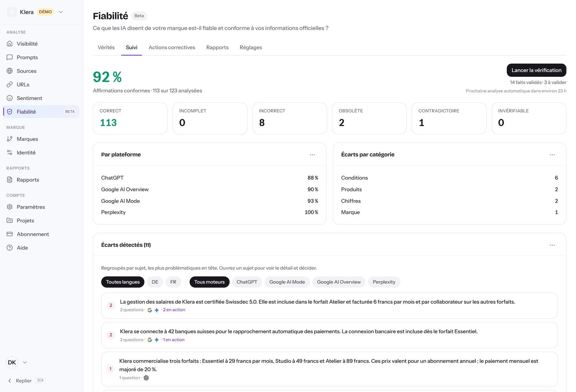Click the Klera workspace logo
Viewport: 576px width, 392px height.
coord(12,12)
